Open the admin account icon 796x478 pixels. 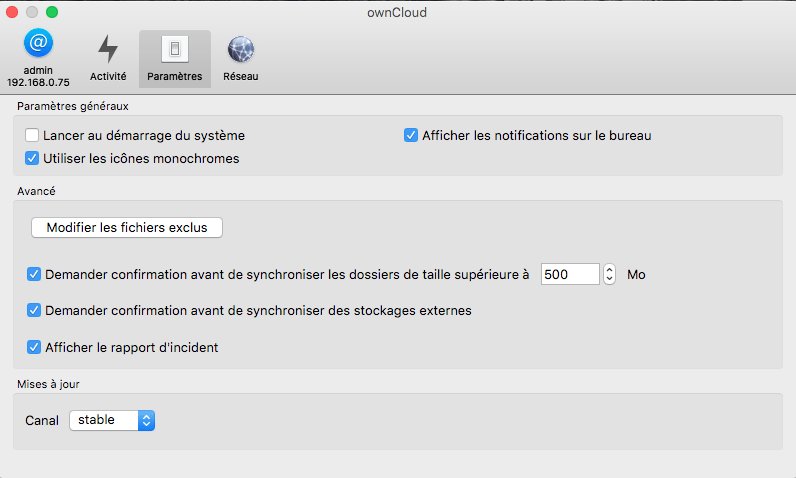[38, 44]
